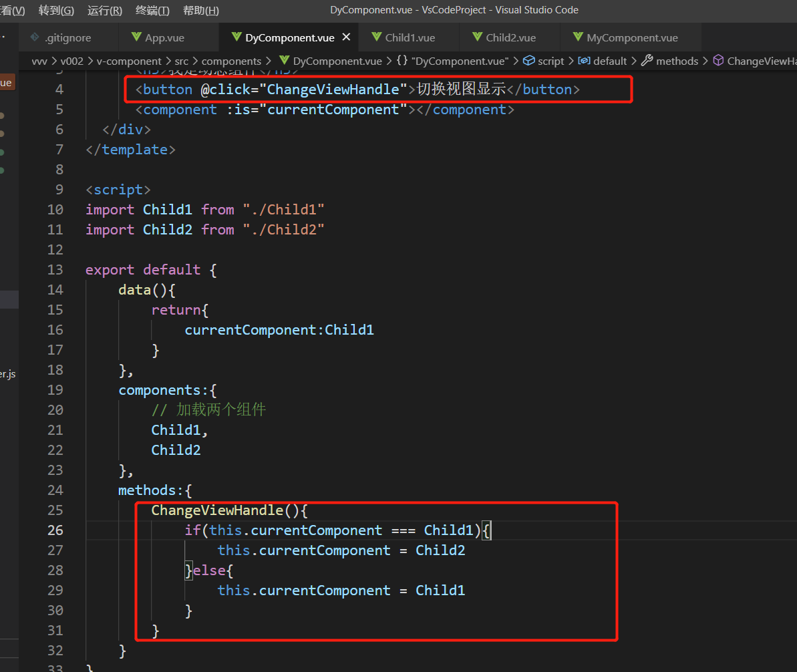Screen dimensions: 797x672
Task: Click line number 13 in gutter
Action: 55,269
